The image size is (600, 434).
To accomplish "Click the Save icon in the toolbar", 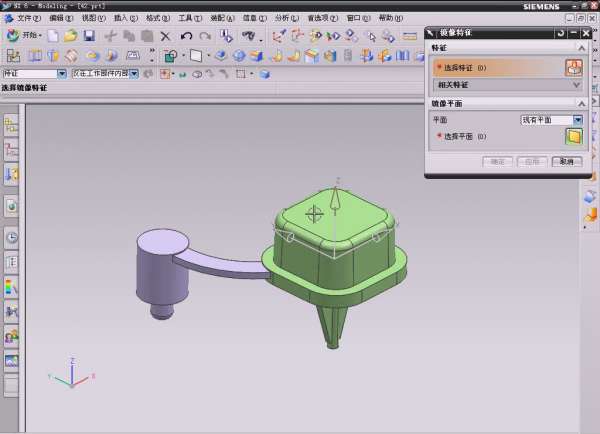I will coord(89,36).
